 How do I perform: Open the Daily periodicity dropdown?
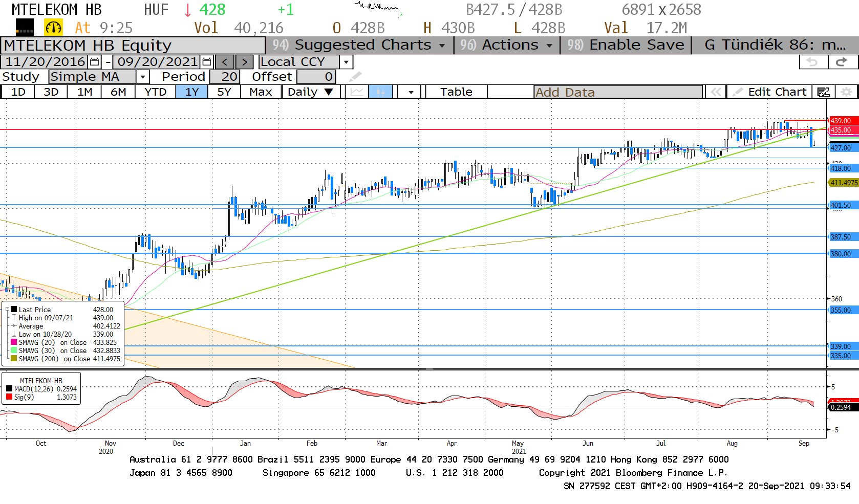(x=329, y=92)
